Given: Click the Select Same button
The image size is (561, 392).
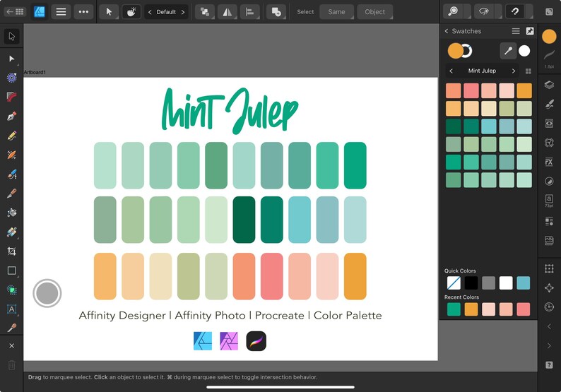Looking at the screenshot, I should click(x=337, y=12).
